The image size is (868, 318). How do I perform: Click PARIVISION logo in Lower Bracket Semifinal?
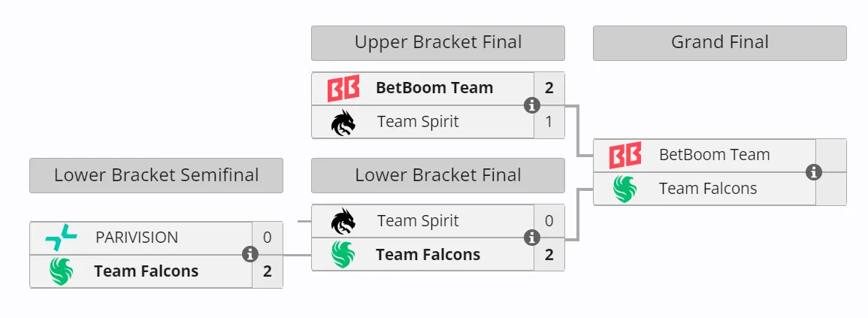click(x=61, y=238)
